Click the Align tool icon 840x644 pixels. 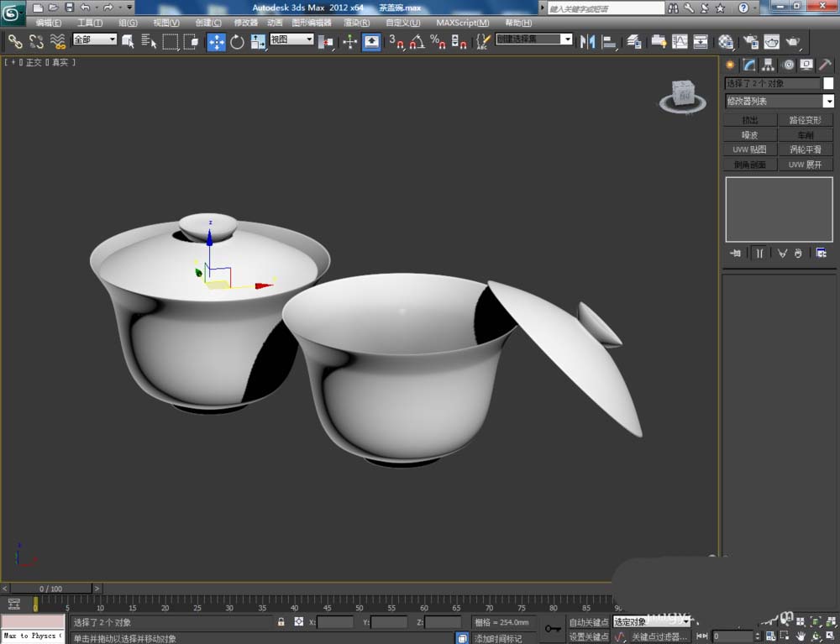point(609,42)
